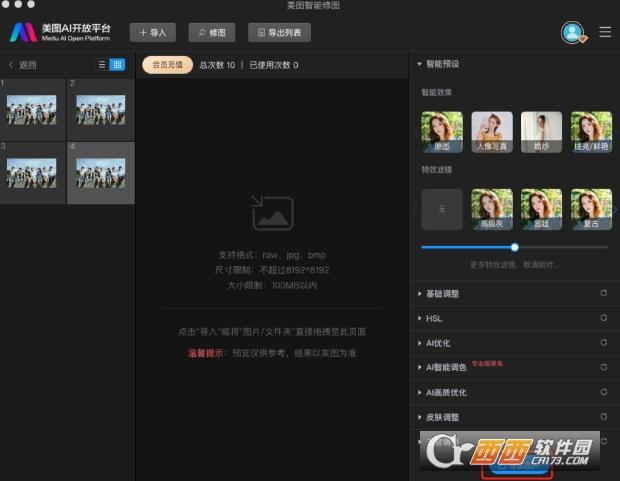This screenshot has width=620, height=481.
Task: Expand the AI智能调色 section
Action: tap(442, 367)
